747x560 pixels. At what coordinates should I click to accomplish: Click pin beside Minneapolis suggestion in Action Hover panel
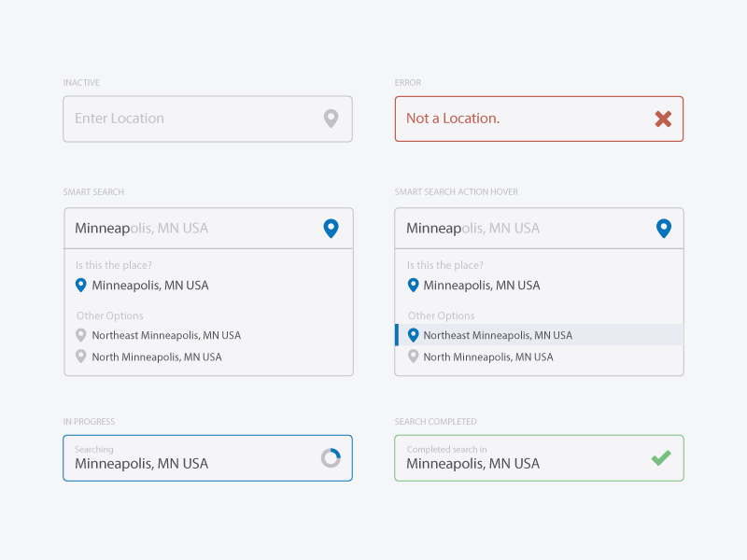point(413,286)
